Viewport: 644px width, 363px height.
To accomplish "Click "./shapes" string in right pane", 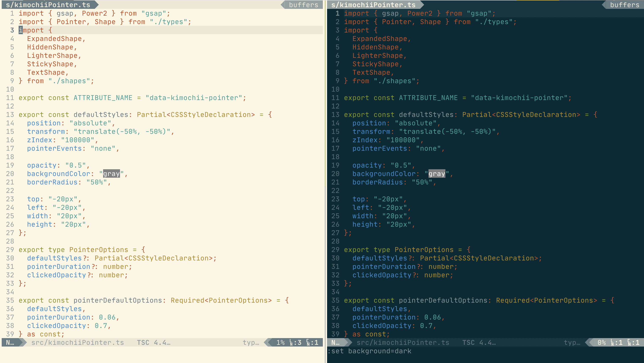I will coord(394,81).
